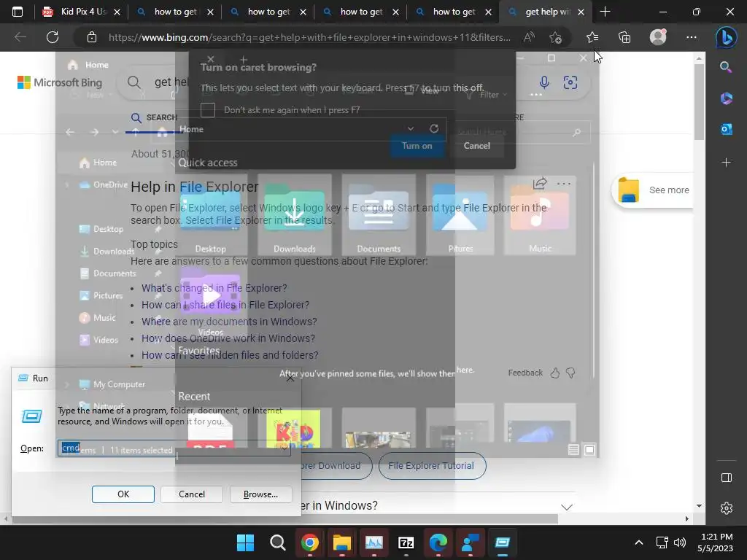747x560 pixels.
Task: Expand My Computer tree node
Action: coord(66,384)
